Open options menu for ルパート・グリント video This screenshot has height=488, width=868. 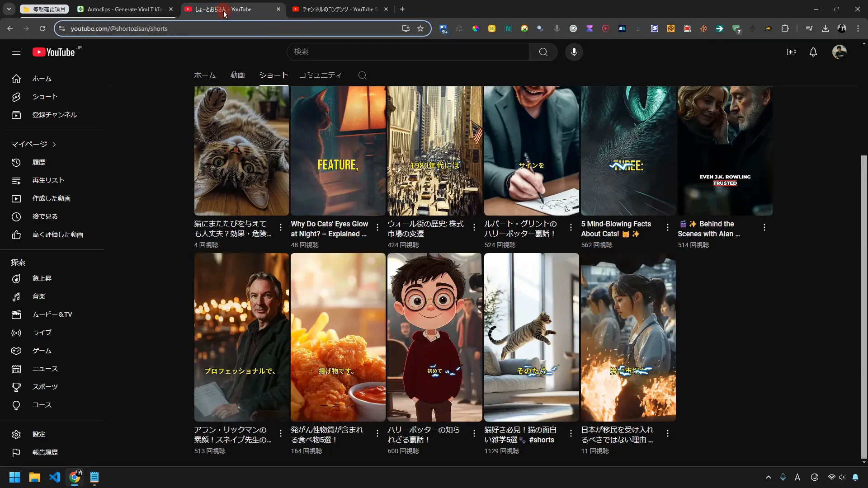coord(571,227)
